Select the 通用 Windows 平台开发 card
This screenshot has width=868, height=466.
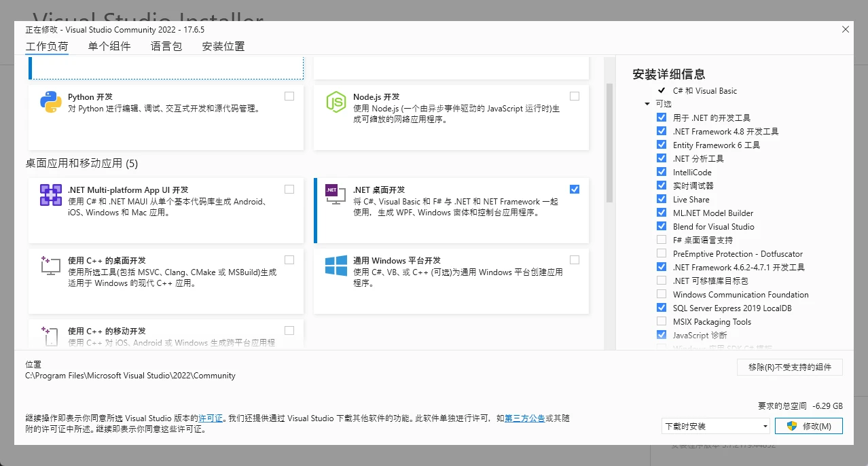click(451, 281)
